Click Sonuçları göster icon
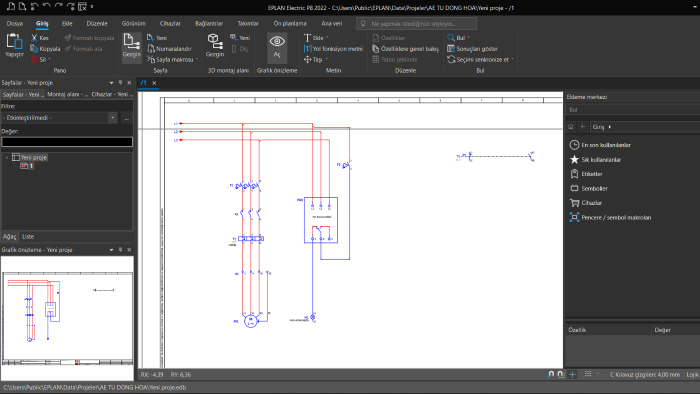Image resolution: width=700 pixels, height=394 pixels. point(451,49)
